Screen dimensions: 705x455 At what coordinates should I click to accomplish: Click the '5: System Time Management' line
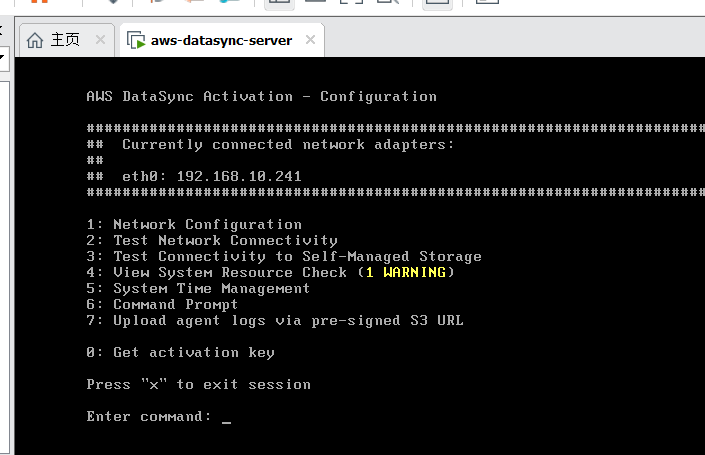coord(198,289)
